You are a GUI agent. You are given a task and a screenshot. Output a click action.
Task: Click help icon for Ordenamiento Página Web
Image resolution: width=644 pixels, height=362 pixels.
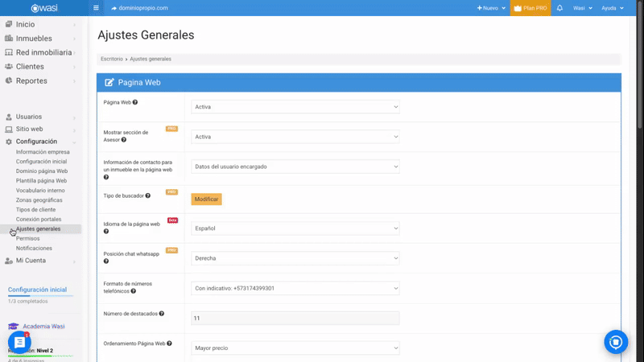pyautogui.click(x=169, y=343)
